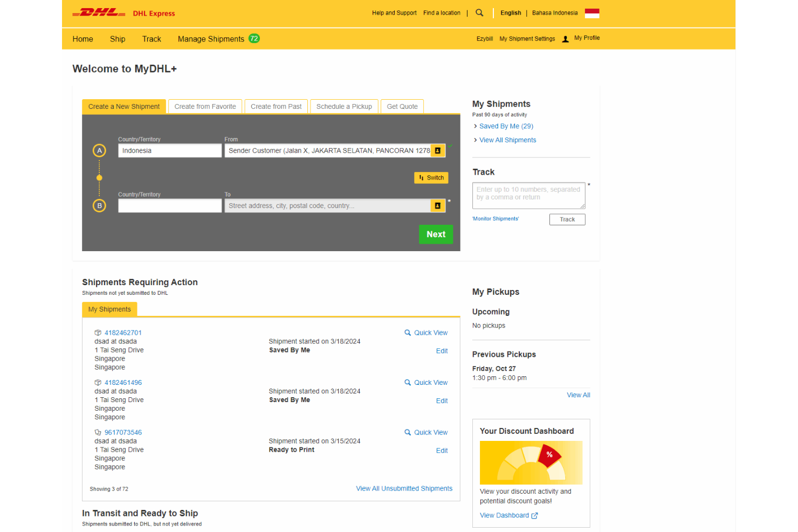The width and height of the screenshot is (798, 532).
Task: Click Find a location link
Action: pos(442,13)
